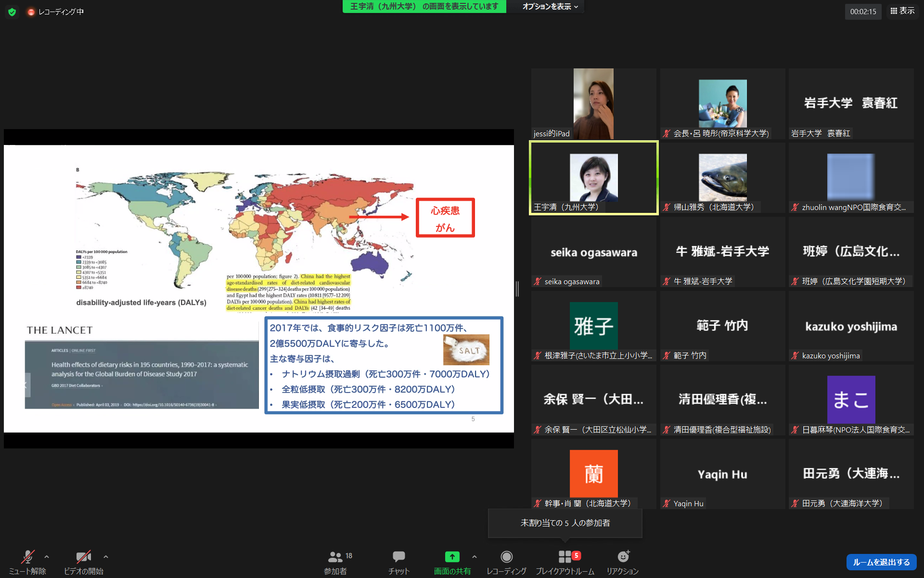Open the participants panel icon
Screen dimensions: 924x578
[335, 557]
